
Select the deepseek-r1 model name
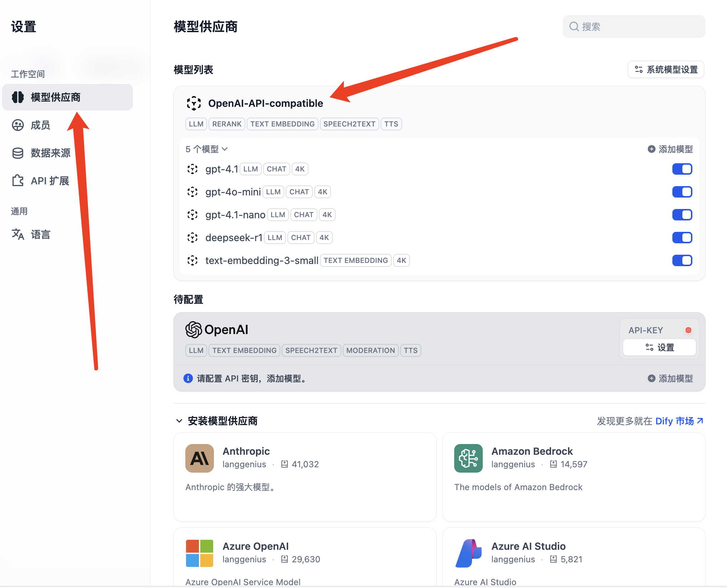(234, 238)
